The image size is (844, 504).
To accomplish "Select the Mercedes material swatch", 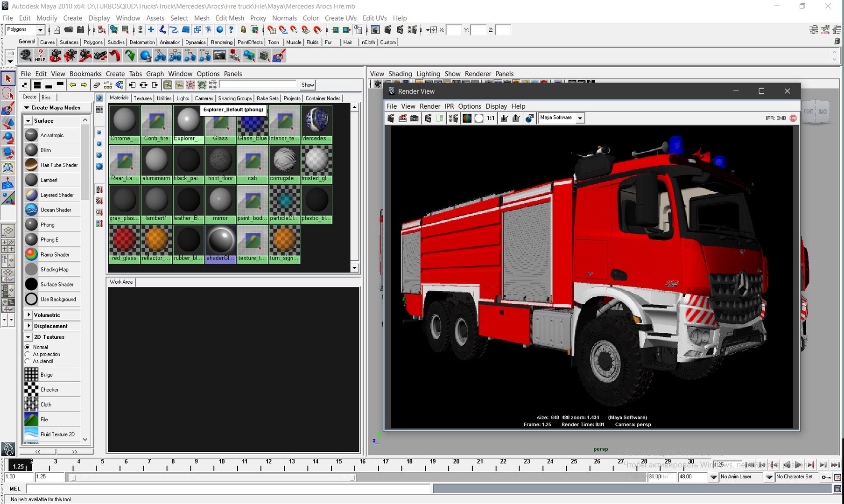I will pyautogui.click(x=316, y=124).
